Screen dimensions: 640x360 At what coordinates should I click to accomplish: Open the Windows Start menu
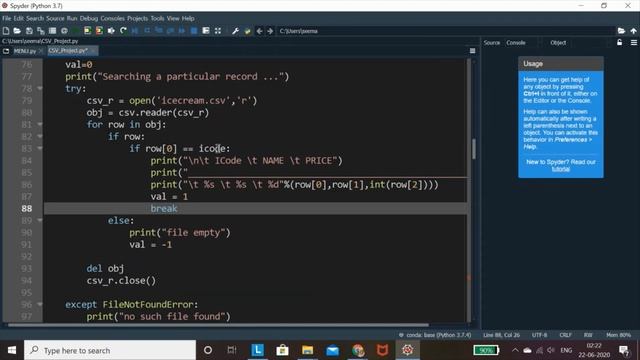pyautogui.click(x=12, y=350)
